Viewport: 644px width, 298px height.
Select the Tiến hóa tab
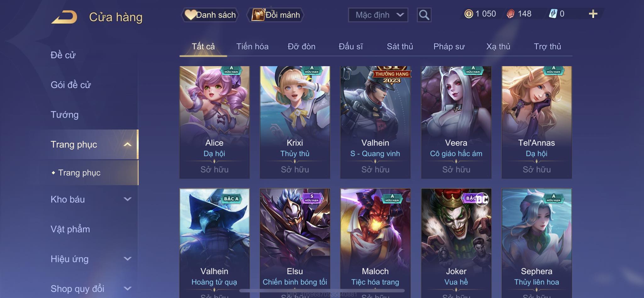coord(252,47)
